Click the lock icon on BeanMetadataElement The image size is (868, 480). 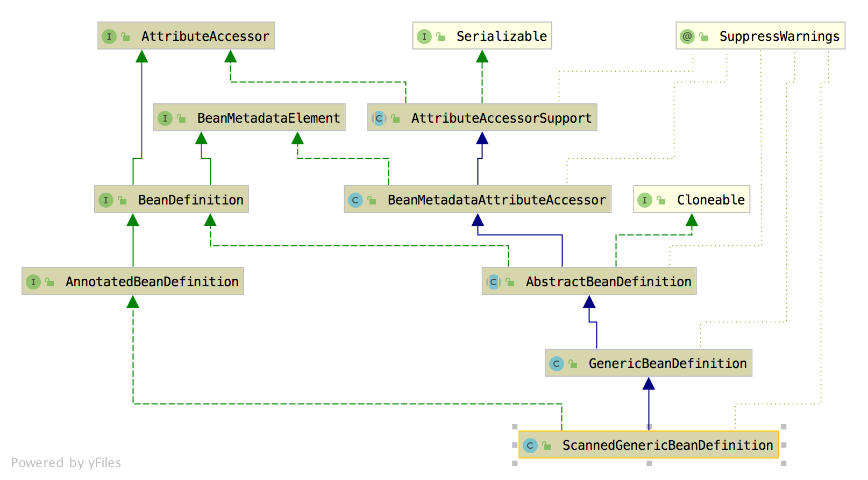[181, 118]
